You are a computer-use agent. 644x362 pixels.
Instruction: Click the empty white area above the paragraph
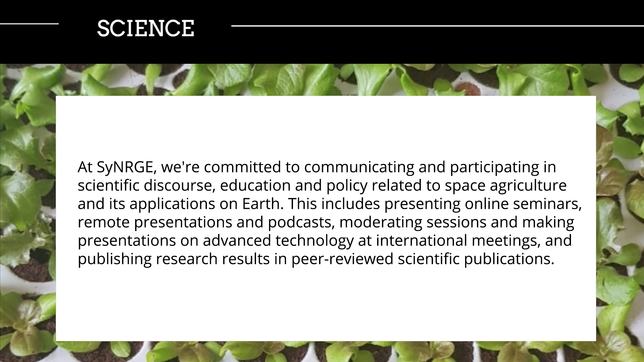[326, 128]
